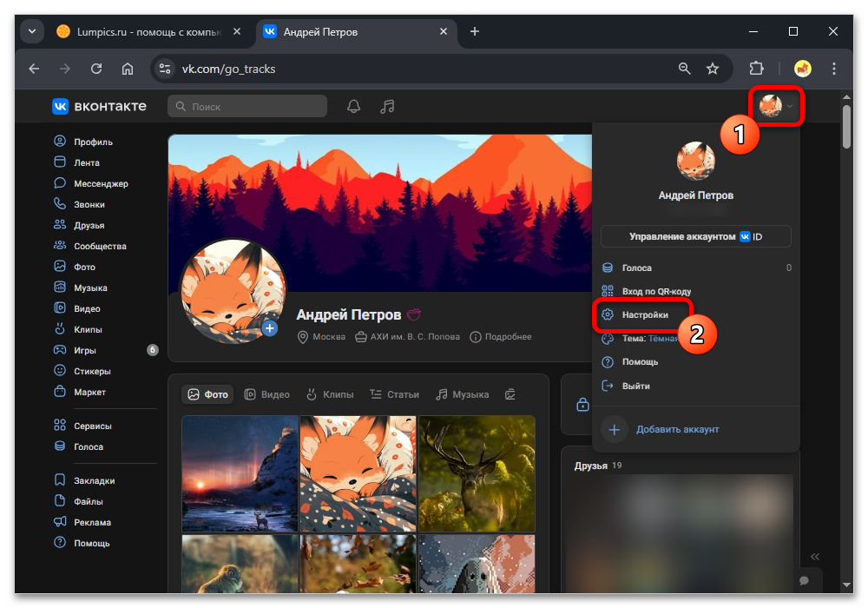Click the notifications bell icon

click(354, 106)
